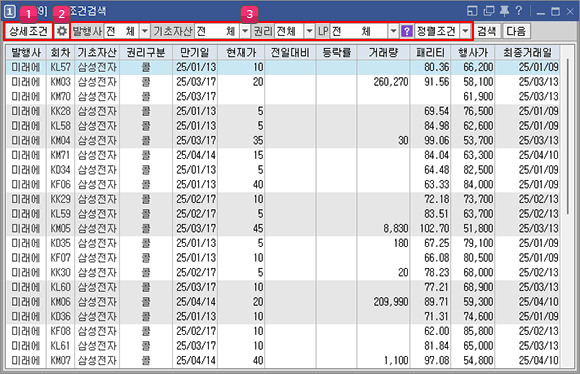Select the KF06 row
The height and width of the screenshot is (374, 580).
pos(283,185)
